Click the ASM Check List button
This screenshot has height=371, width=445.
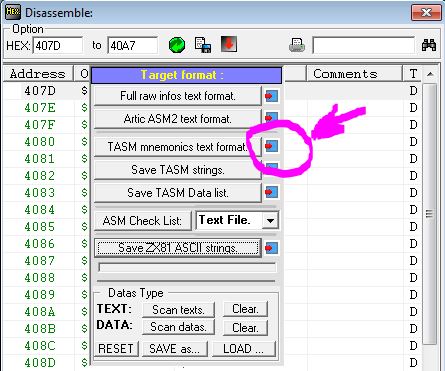(143, 221)
